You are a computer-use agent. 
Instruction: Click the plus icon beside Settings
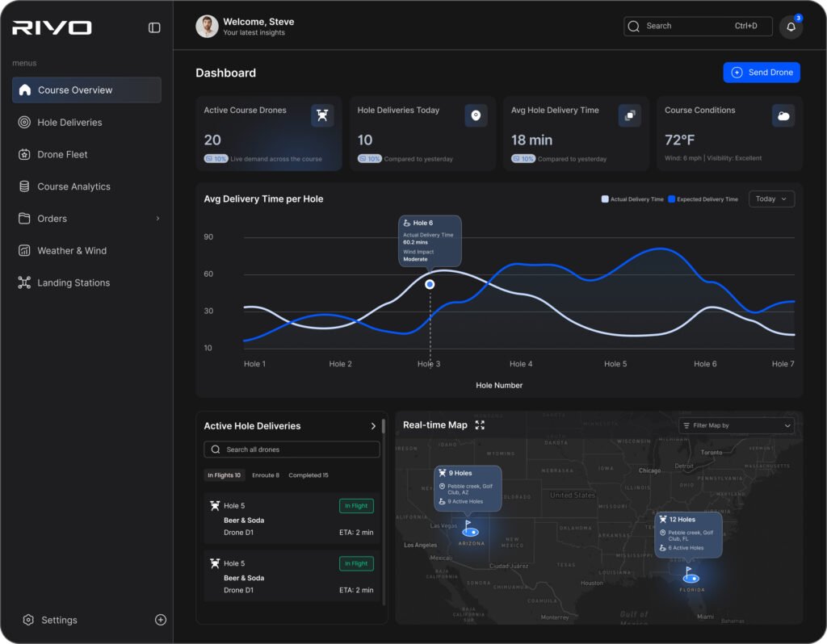click(x=160, y=620)
